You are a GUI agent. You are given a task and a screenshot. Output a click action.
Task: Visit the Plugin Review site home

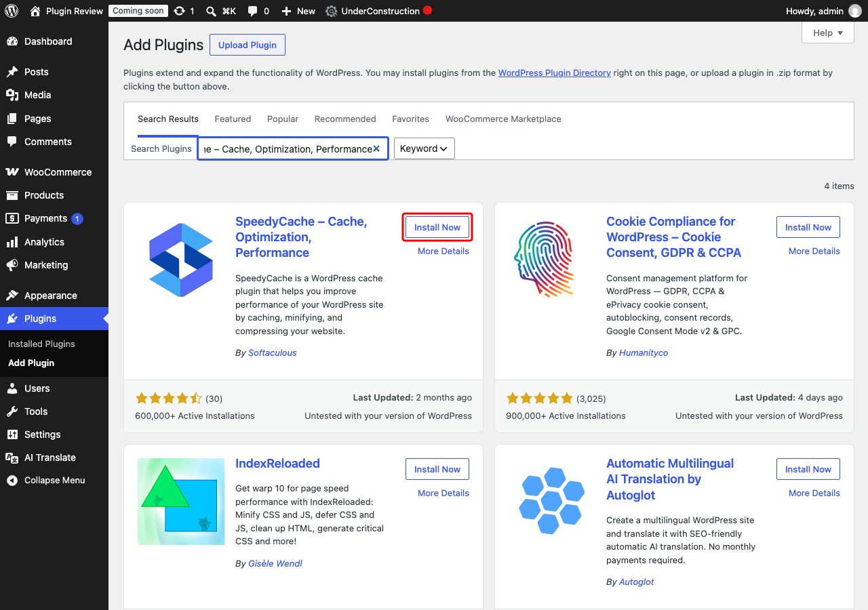(67, 11)
